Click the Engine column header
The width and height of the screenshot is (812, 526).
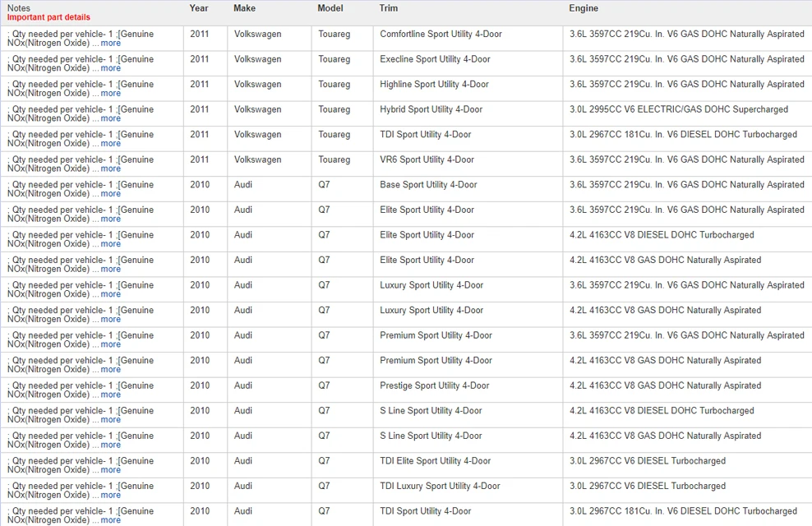click(x=584, y=8)
